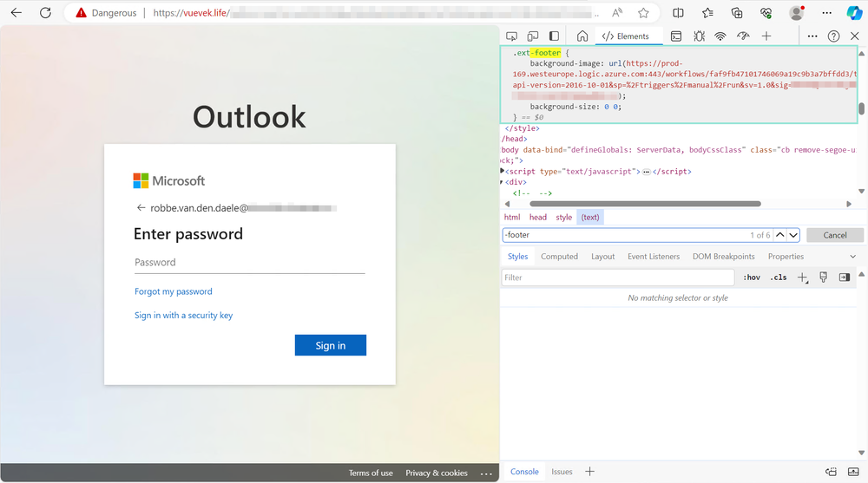Open the DevTools Welcome home tab
The height and width of the screenshot is (483, 868).
pos(582,36)
